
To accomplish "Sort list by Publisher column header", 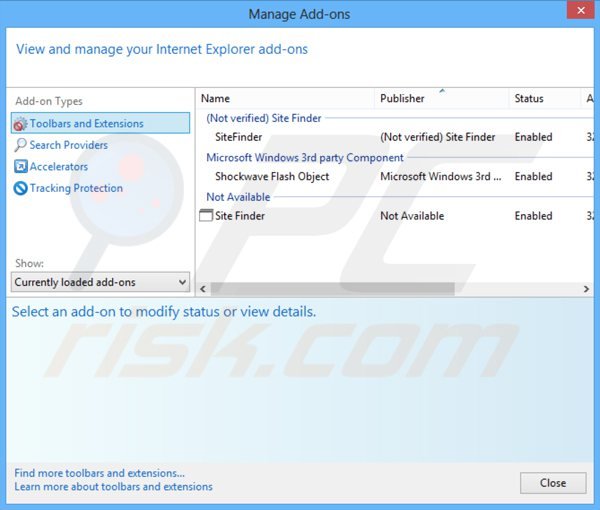I will tap(442, 98).
